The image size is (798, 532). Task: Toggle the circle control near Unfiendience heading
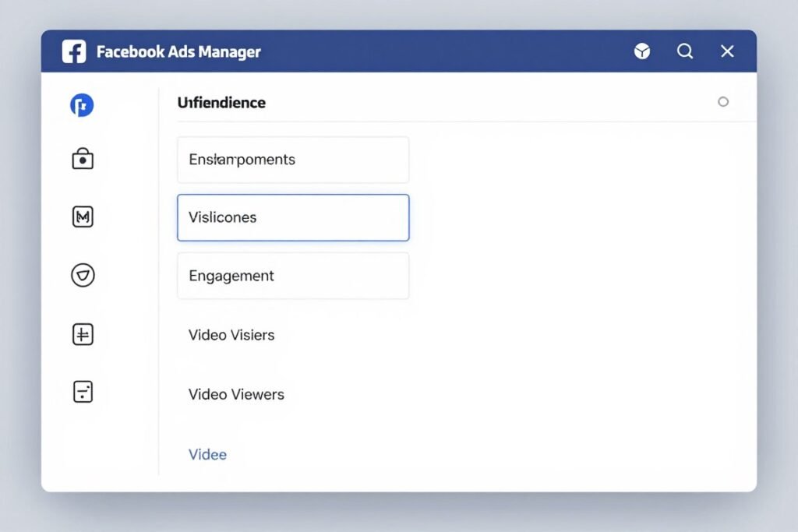(723, 102)
